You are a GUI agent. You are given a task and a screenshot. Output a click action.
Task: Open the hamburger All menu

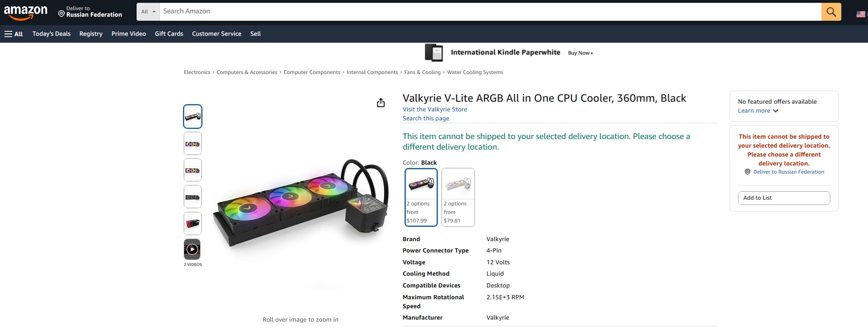pyautogui.click(x=14, y=34)
